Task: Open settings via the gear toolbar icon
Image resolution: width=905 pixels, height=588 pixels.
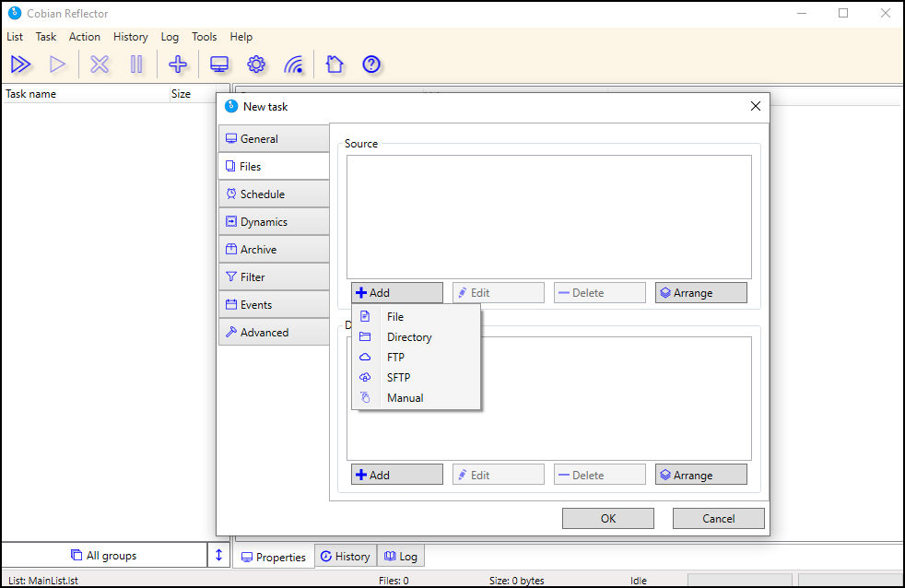Action: 256,64
